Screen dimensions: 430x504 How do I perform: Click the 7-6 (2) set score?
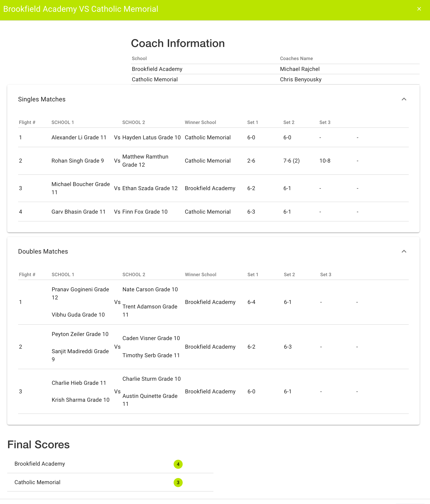[x=291, y=161]
